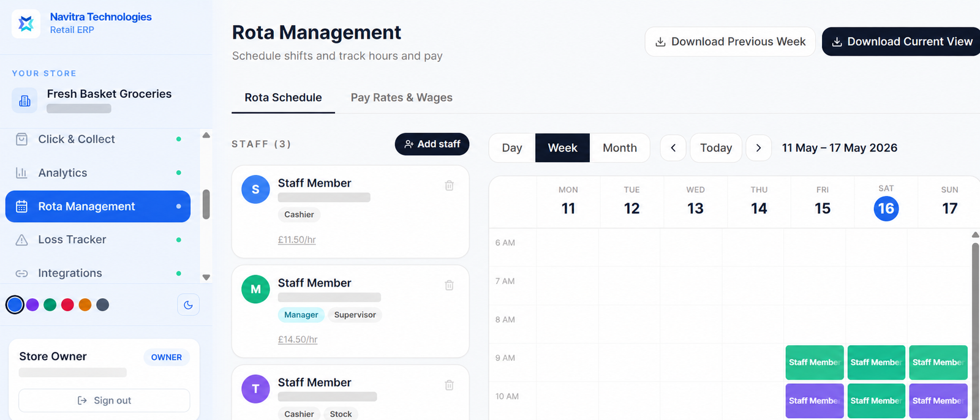This screenshot has height=420, width=980.
Task: Open Sunday's 9 AM green shift
Action: click(938, 362)
